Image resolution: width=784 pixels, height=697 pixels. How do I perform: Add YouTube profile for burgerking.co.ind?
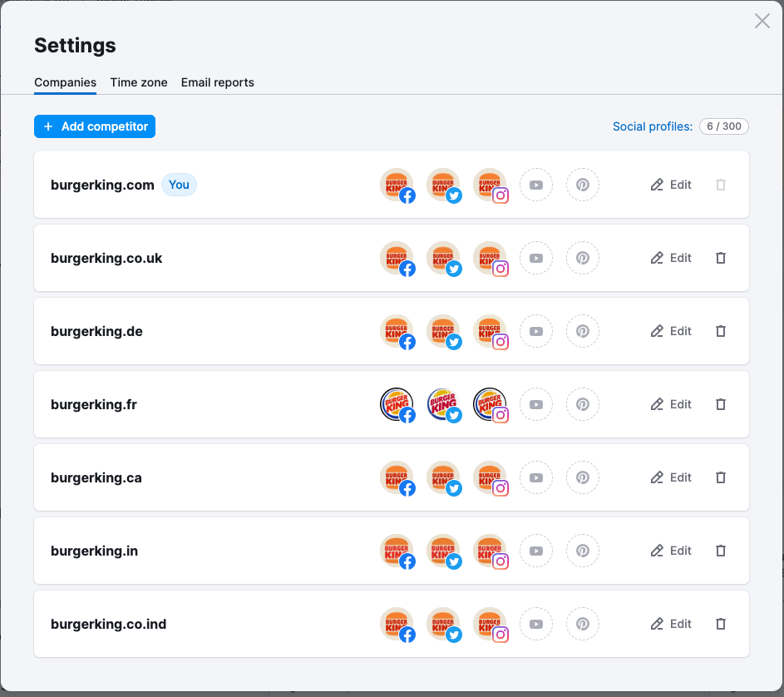(x=536, y=624)
